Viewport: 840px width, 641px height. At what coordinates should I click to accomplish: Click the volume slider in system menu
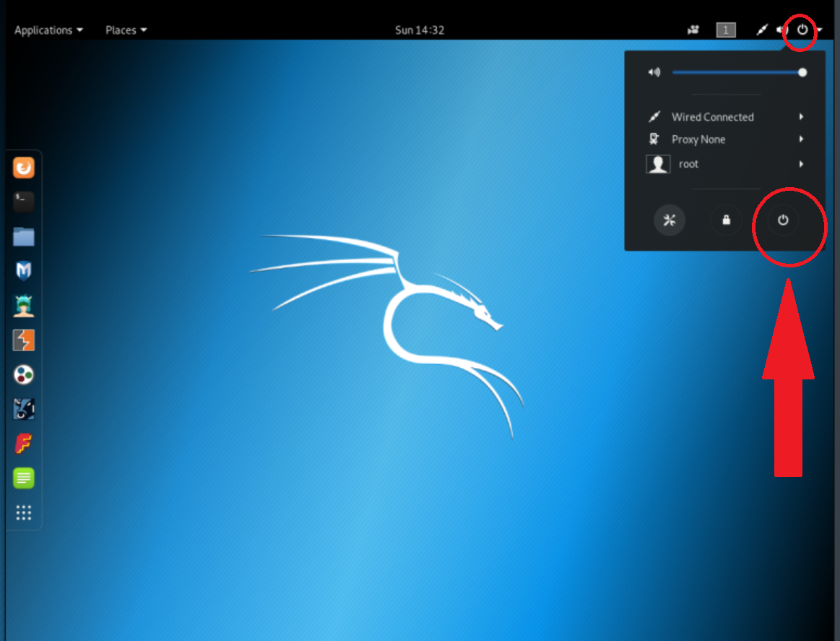click(x=737, y=72)
